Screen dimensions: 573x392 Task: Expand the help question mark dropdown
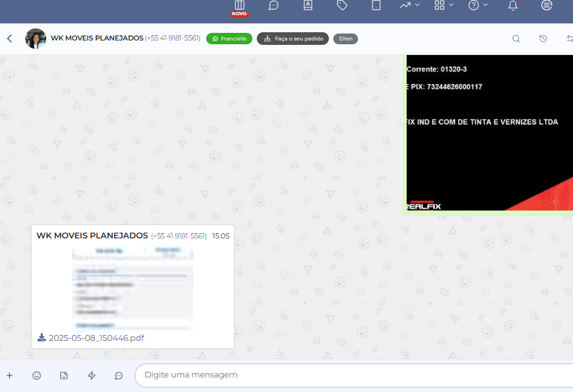[x=478, y=6]
